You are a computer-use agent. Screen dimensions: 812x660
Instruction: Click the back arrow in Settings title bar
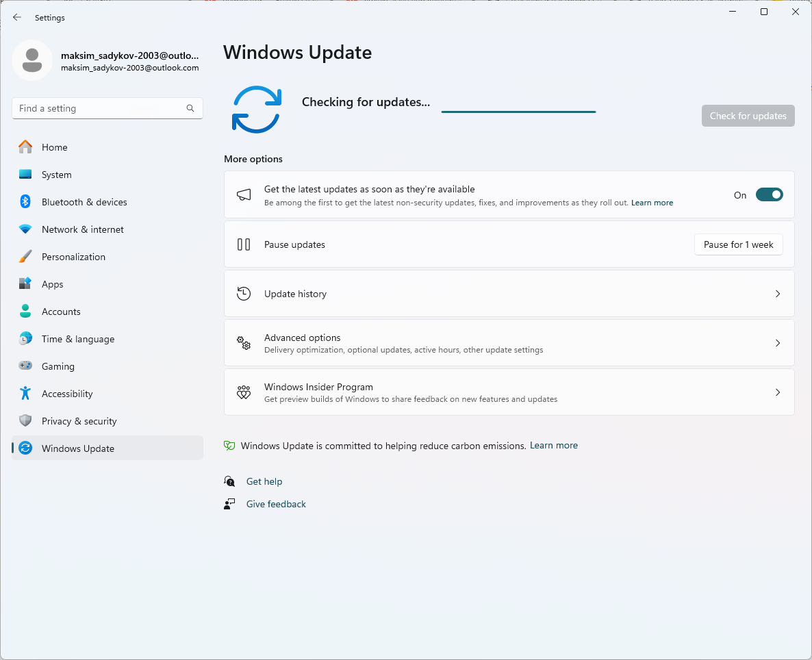17,17
